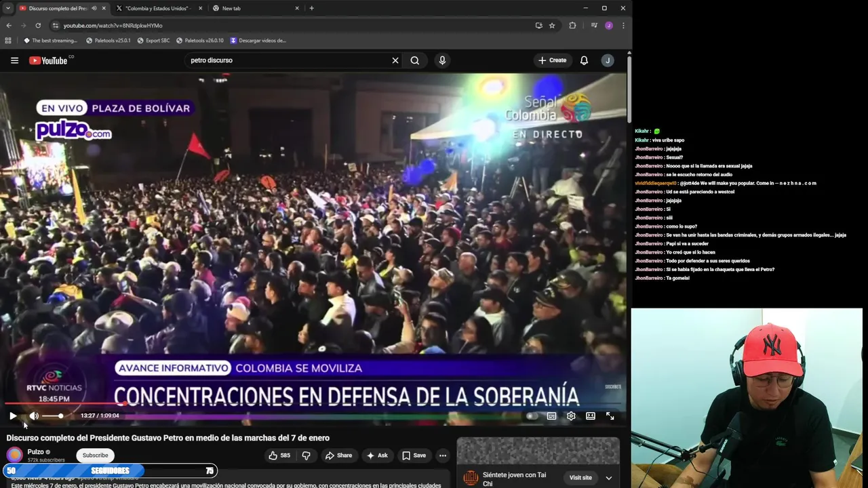
Task: Like the video with thumbs up
Action: coord(279,455)
